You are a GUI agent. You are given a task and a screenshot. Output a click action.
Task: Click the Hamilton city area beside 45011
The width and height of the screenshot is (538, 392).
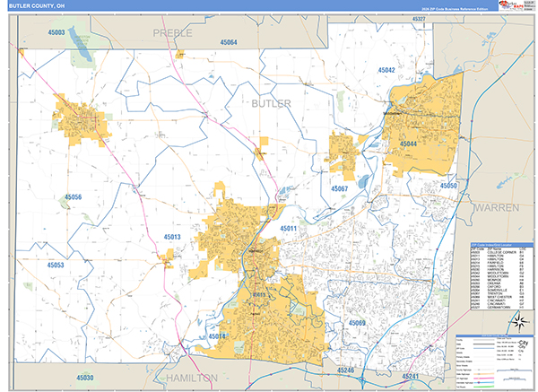[235, 235]
